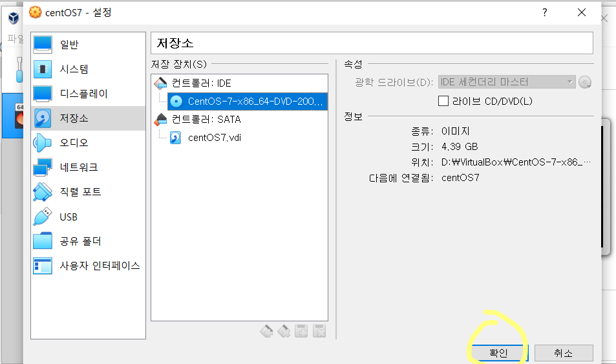Open the 오디오 settings category
This screenshot has width=616, height=364.
(88, 143)
